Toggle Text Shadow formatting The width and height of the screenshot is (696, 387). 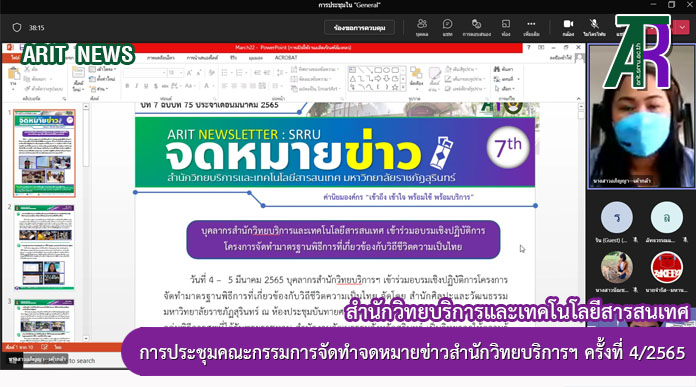(x=155, y=86)
